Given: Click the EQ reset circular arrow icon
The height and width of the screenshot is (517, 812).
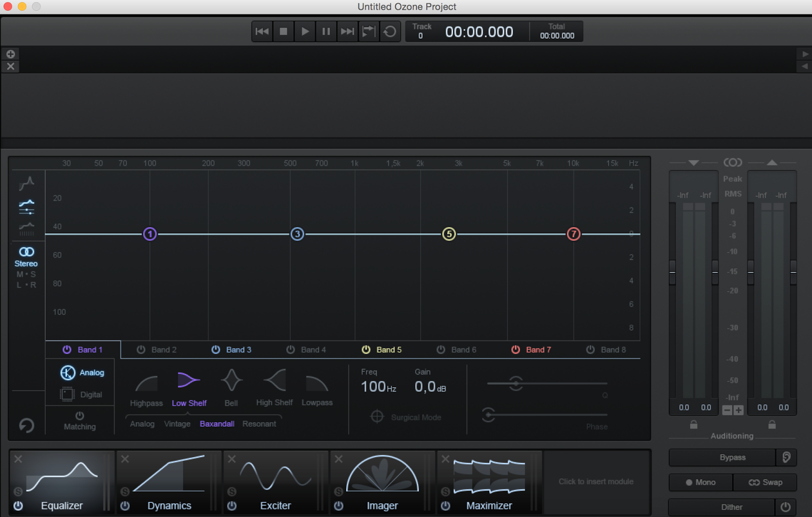Looking at the screenshot, I should click(x=26, y=425).
